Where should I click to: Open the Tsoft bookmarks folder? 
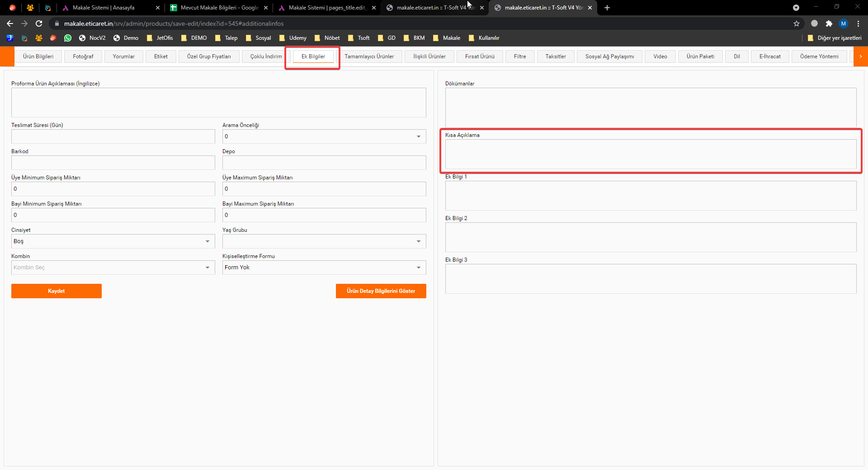pos(359,38)
